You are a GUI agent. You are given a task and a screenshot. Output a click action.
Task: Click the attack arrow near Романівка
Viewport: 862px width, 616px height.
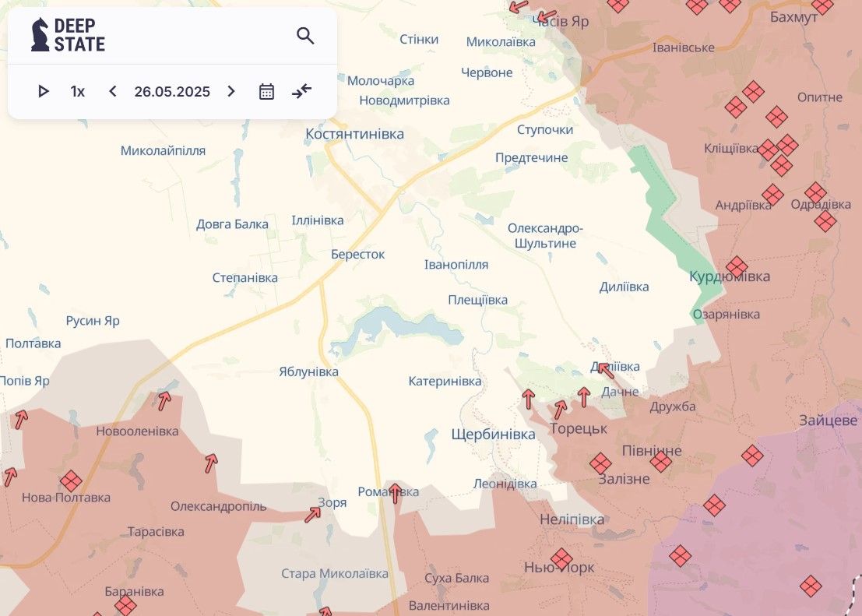point(395,493)
